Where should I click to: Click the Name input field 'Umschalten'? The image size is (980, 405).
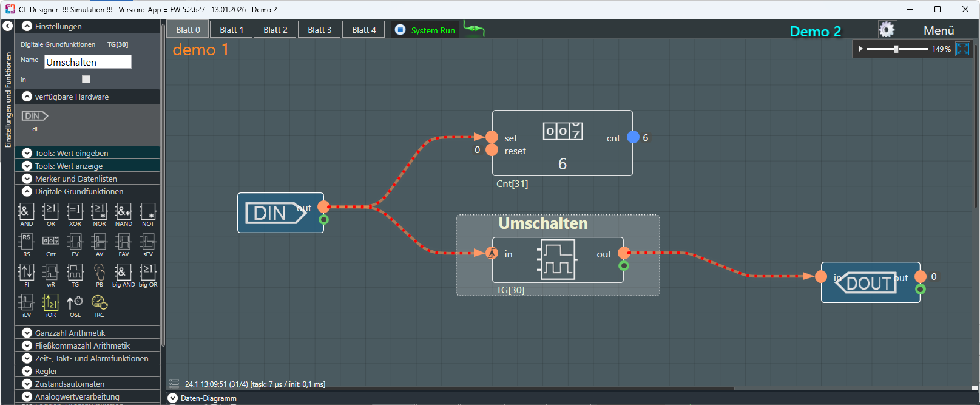coord(87,62)
